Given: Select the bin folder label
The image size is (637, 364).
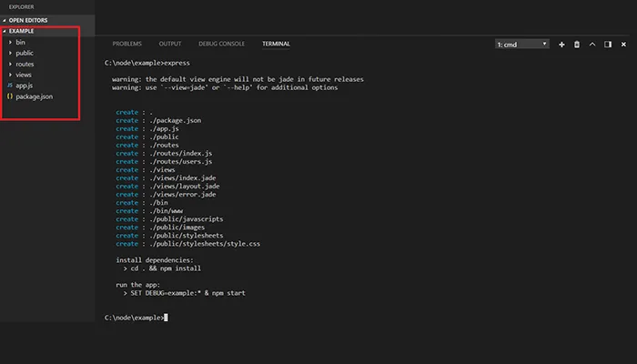Looking at the screenshot, I should [x=20, y=42].
